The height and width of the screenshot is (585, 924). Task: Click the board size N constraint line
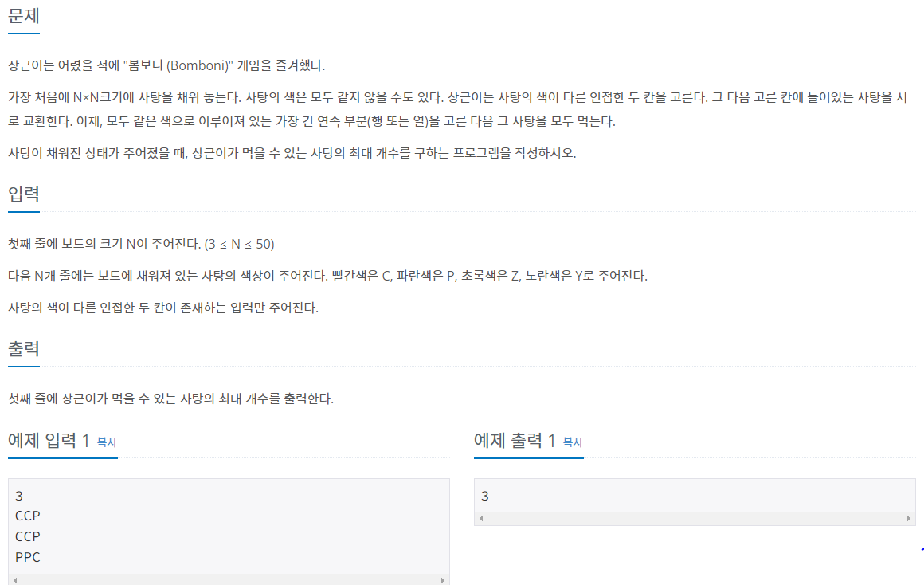(141, 244)
